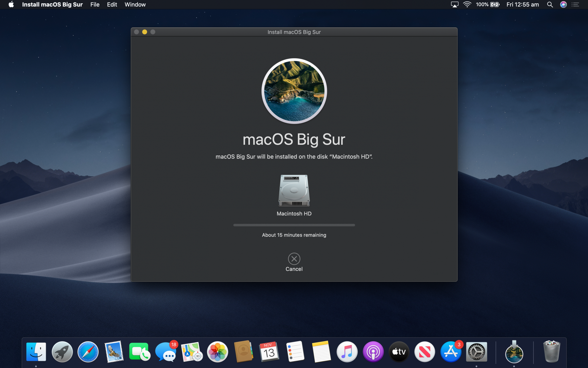Image resolution: width=588 pixels, height=368 pixels.
Task: Click the AirPlay display icon
Action: click(x=455, y=4)
